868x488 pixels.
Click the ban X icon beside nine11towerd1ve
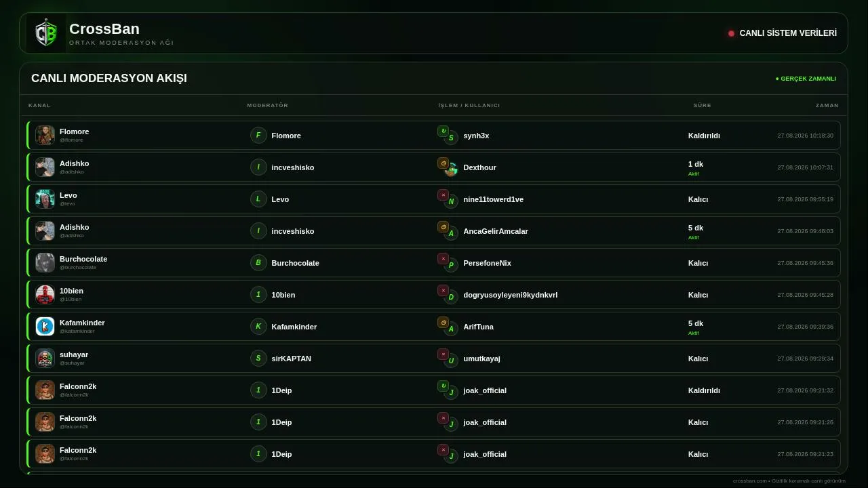(443, 195)
